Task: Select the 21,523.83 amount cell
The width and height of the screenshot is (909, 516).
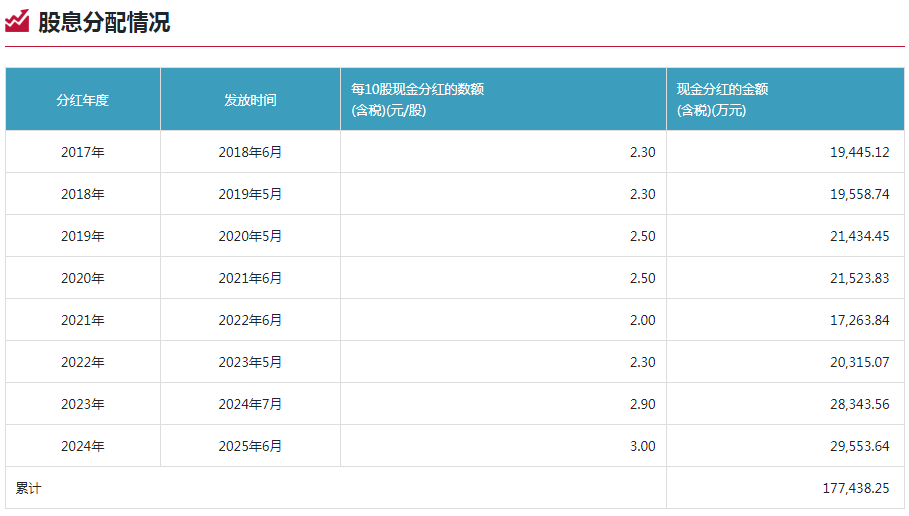Action: tap(859, 278)
